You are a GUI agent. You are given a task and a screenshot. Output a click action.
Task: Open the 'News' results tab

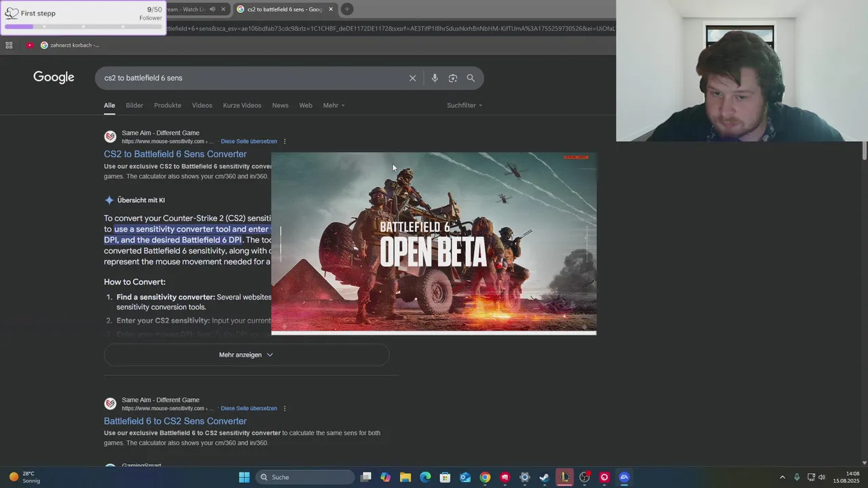(280, 105)
